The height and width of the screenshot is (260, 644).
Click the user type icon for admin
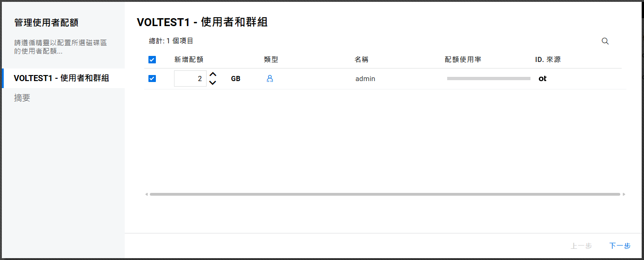tap(269, 79)
